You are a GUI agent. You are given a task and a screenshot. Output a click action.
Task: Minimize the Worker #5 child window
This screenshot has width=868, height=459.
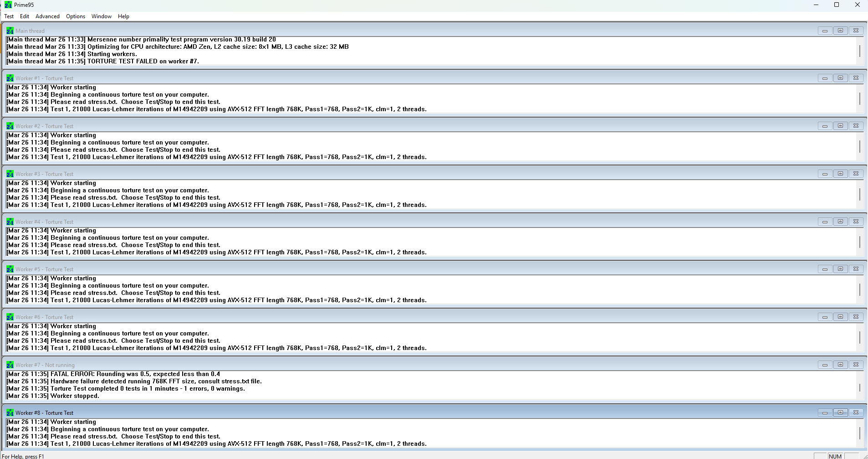pyautogui.click(x=825, y=269)
